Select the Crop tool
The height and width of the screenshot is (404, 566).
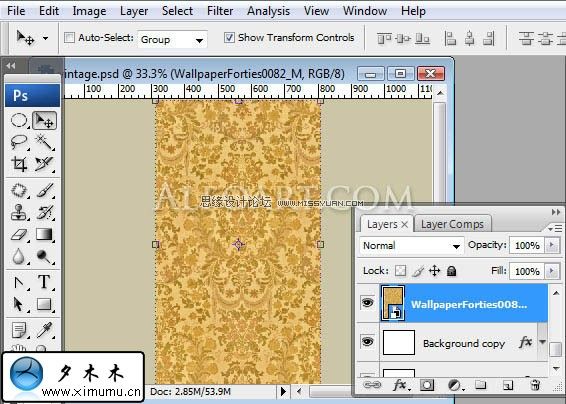pos(19,164)
